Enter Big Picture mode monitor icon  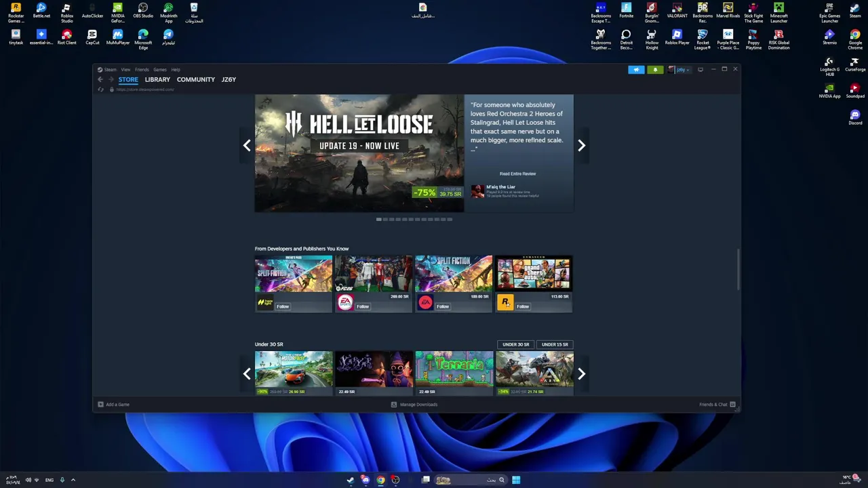coord(701,69)
